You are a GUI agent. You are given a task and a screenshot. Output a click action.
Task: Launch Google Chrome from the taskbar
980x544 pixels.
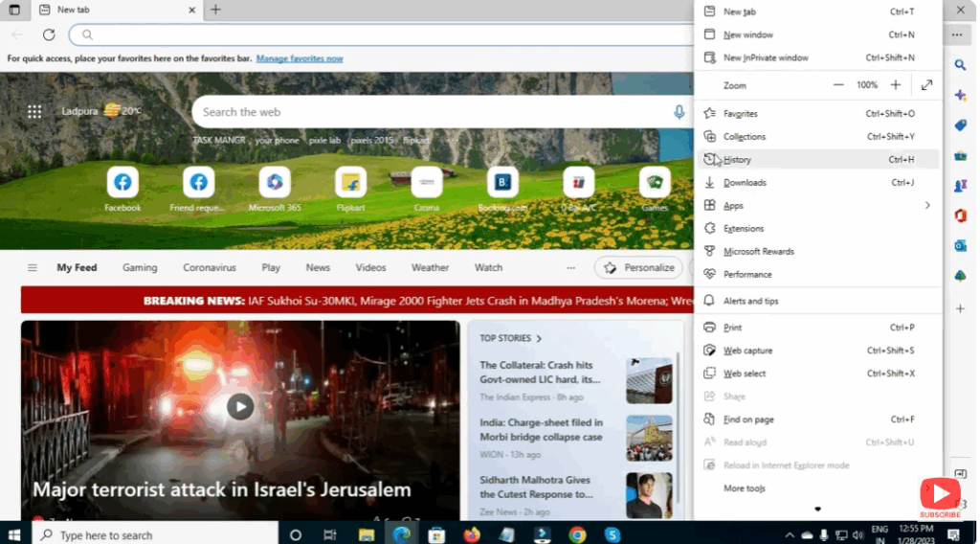tap(577, 534)
